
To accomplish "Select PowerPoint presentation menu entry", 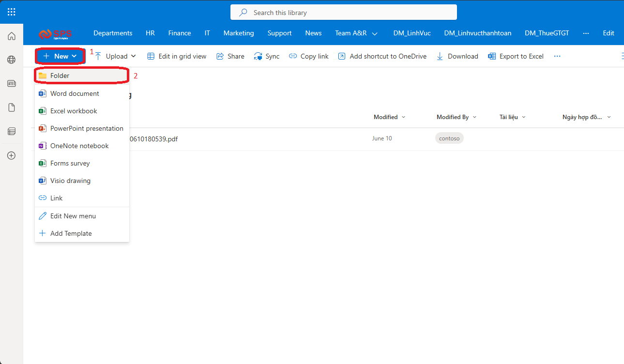I will point(87,128).
